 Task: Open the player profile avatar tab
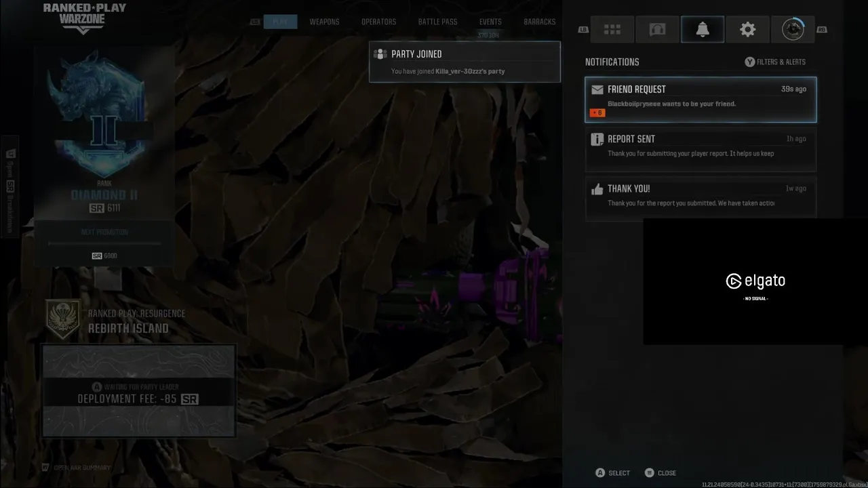793,30
